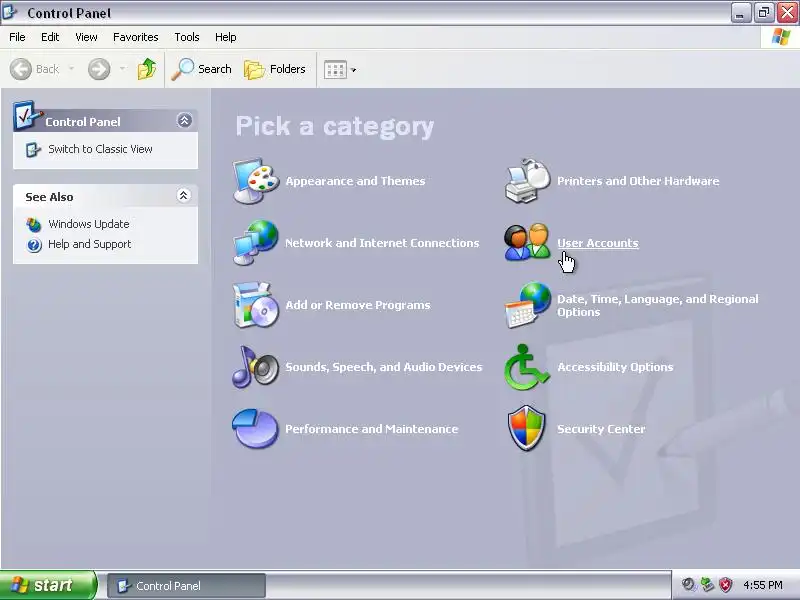Open the Network and Internet Connections link
This screenshot has width=800, height=600.
click(382, 243)
